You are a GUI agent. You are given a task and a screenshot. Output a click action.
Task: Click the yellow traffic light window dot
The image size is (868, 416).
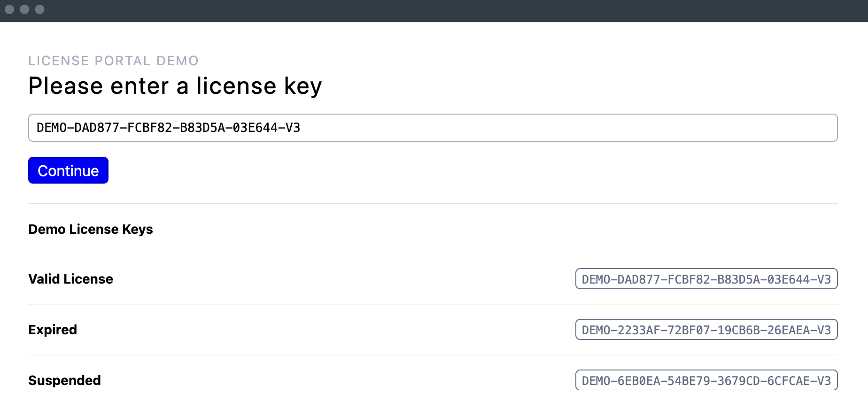[x=24, y=9]
